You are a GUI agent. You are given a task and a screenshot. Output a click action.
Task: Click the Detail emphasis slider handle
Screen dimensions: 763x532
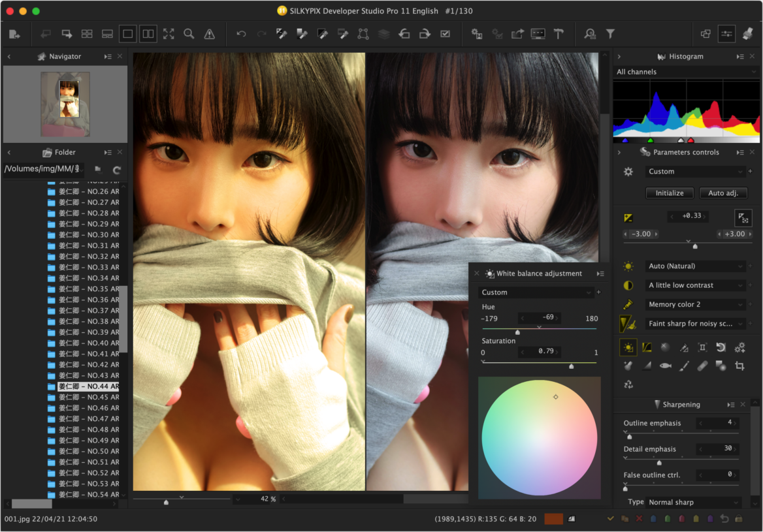[659, 463]
